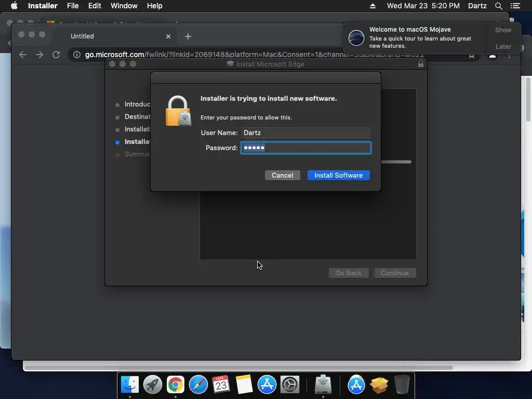
Task: Click the padlock installer icon in dialog
Action: click(179, 111)
